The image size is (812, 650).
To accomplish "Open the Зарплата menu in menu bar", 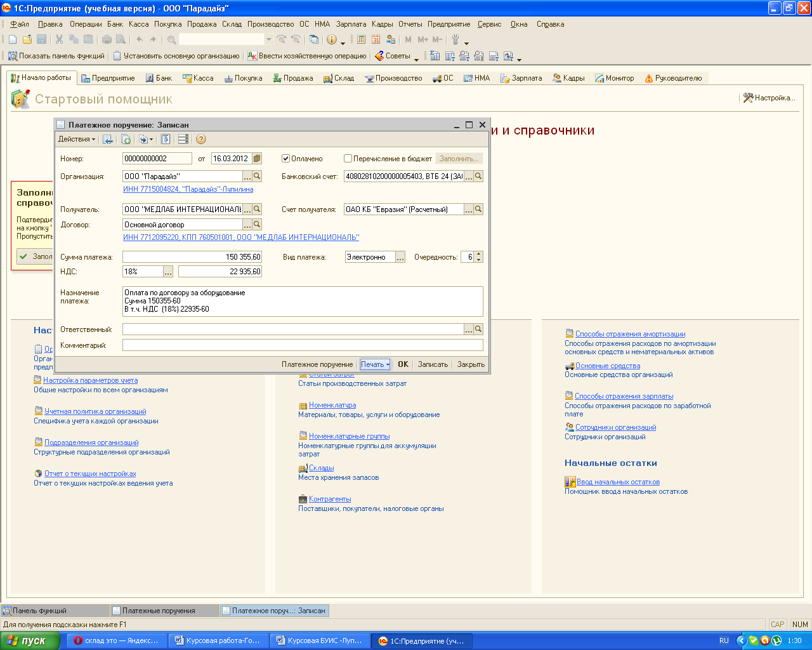I will point(351,24).
